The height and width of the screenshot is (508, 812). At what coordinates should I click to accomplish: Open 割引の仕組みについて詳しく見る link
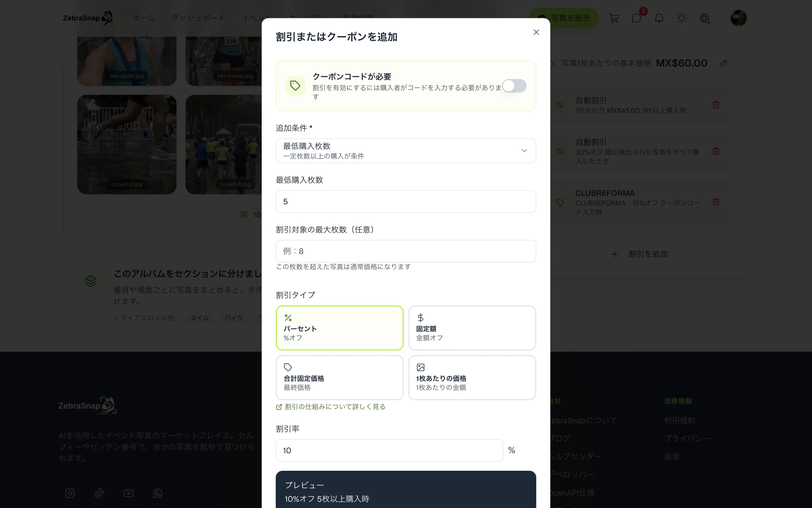click(331, 407)
